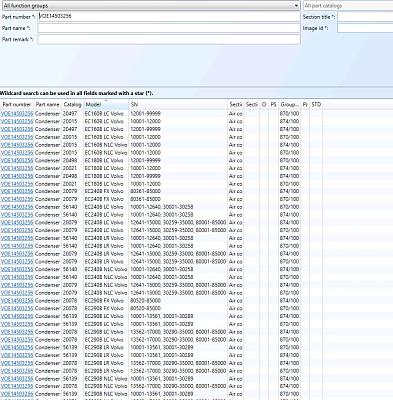Screen dimensions: 393x400
Task: Open VOE14503256 link for EC240B FX group 874/100
Action: coord(17,191)
